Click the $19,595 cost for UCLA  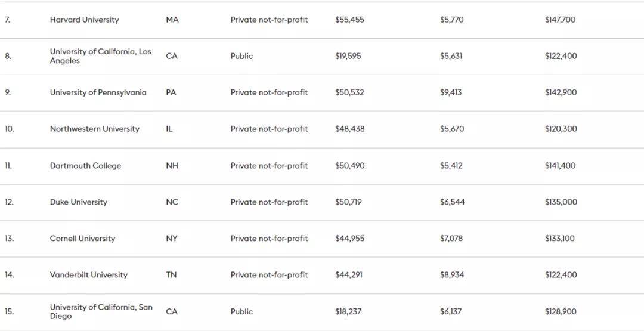(x=348, y=56)
